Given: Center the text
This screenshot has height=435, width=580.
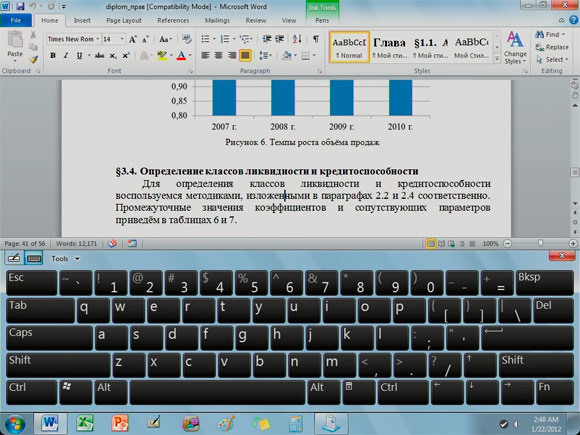Looking at the screenshot, I should [219, 55].
